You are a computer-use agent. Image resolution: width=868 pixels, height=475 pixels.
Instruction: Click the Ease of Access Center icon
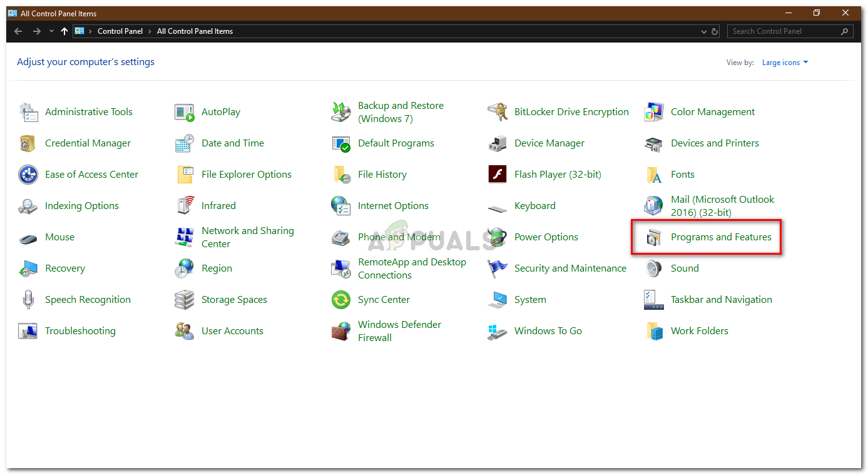click(x=28, y=175)
